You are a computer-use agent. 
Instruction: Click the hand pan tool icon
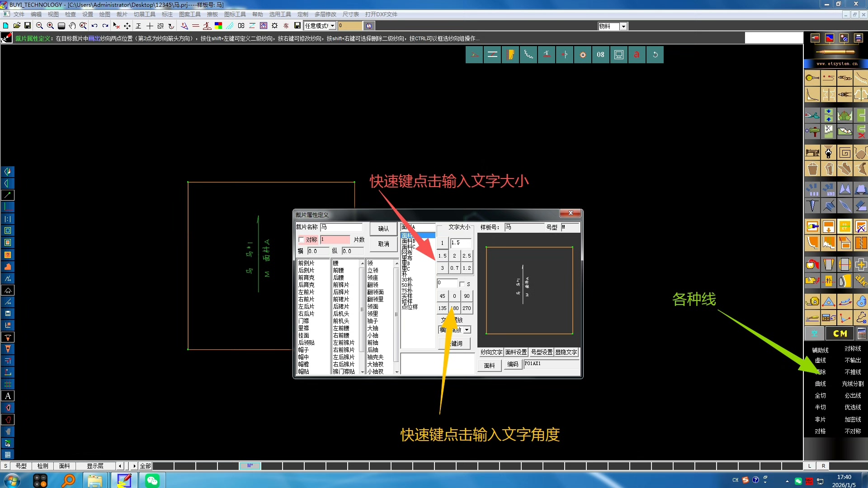tap(72, 26)
